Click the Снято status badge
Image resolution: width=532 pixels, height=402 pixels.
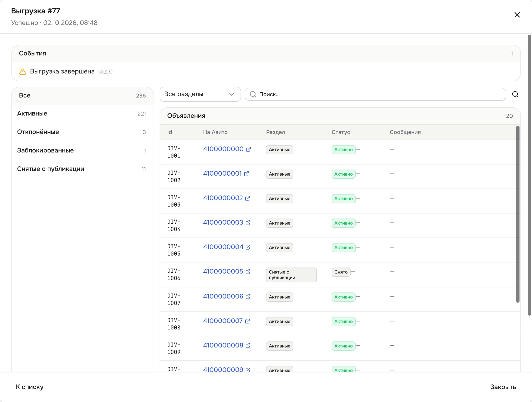341,272
